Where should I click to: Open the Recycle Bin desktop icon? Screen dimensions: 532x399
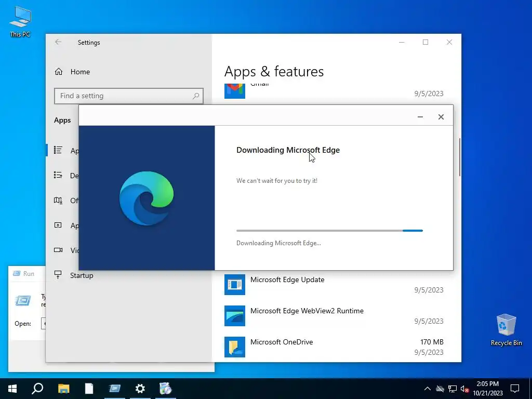506,330
